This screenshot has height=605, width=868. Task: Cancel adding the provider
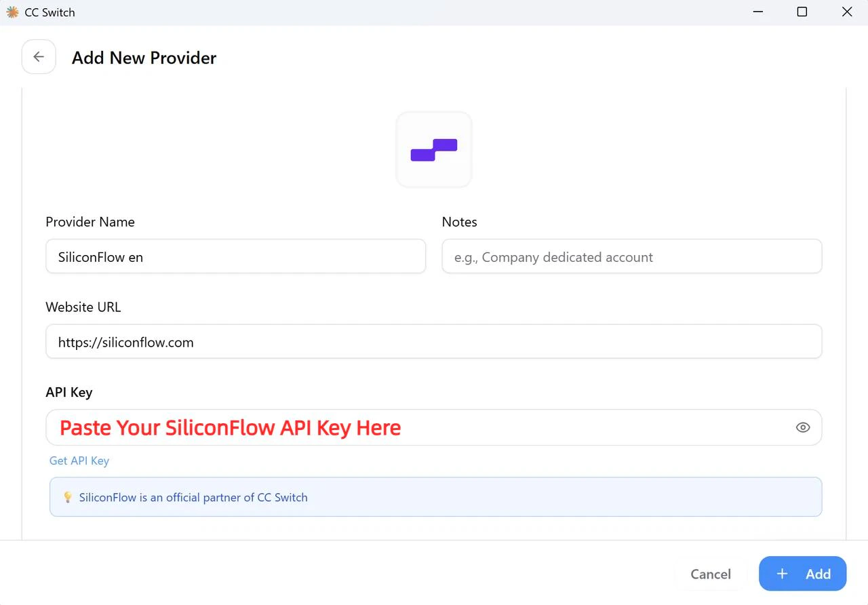[711, 574]
